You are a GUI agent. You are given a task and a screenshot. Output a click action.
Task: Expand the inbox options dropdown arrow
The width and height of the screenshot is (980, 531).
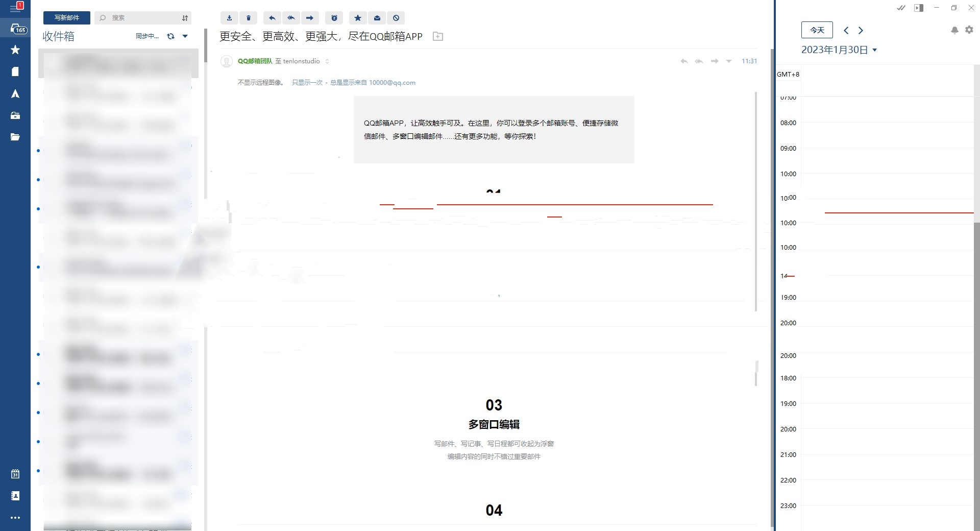pyautogui.click(x=185, y=36)
